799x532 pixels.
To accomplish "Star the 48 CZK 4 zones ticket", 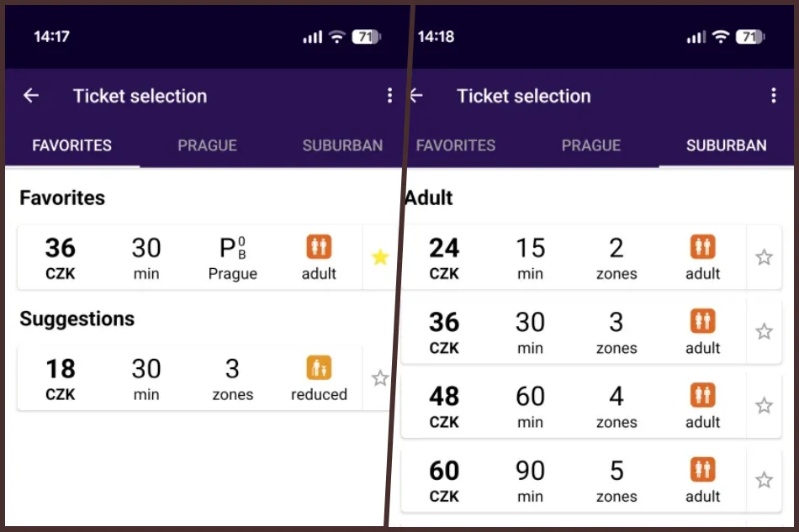I will point(764,406).
